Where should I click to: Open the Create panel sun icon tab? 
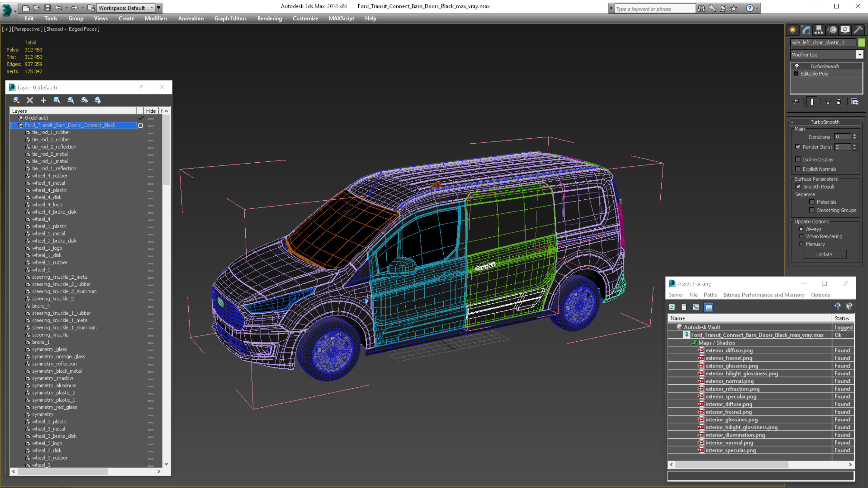[x=793, y=30]
